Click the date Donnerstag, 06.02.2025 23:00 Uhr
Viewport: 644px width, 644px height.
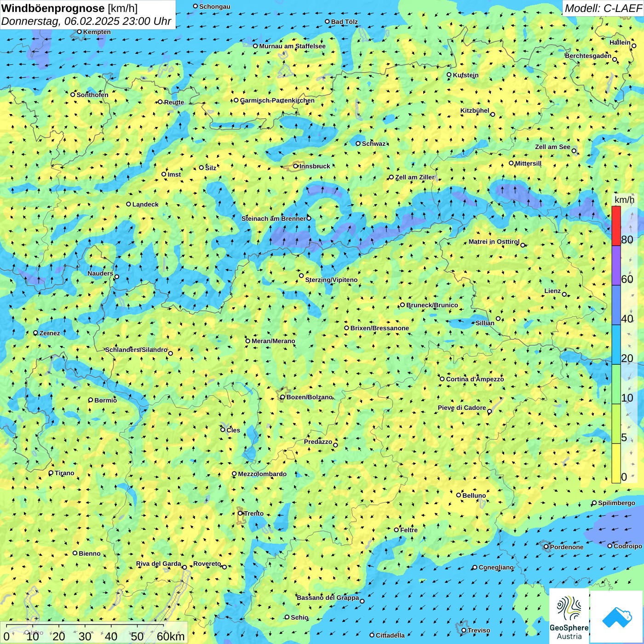tap(86, 21)
